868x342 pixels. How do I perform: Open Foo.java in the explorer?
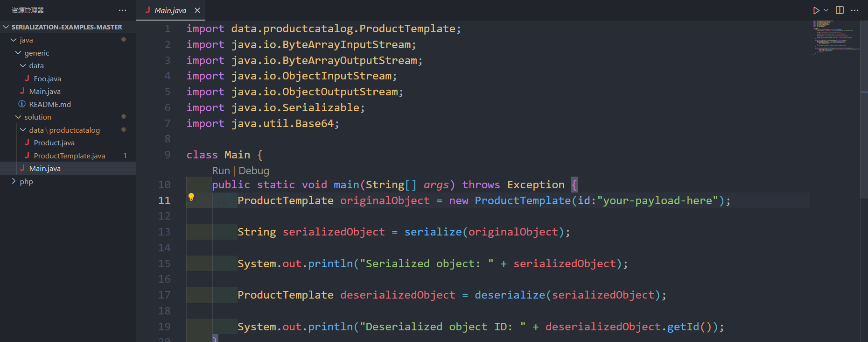pyautogui.click(x=47, y=78)
